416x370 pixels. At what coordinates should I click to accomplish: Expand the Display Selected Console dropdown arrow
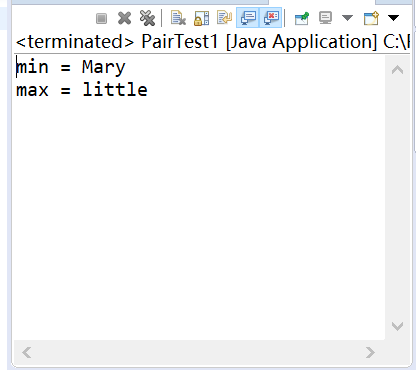[347, 18]
